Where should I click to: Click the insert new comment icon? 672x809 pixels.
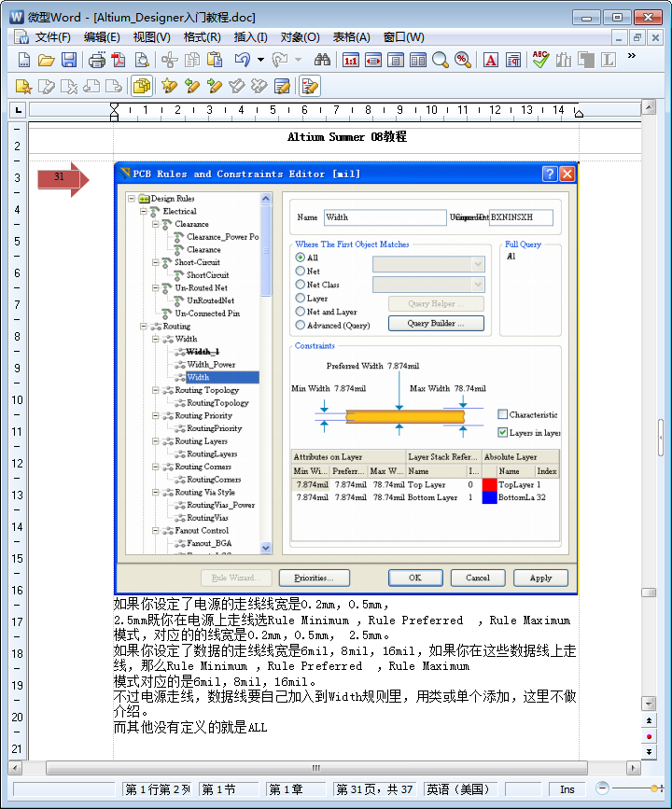23,86
